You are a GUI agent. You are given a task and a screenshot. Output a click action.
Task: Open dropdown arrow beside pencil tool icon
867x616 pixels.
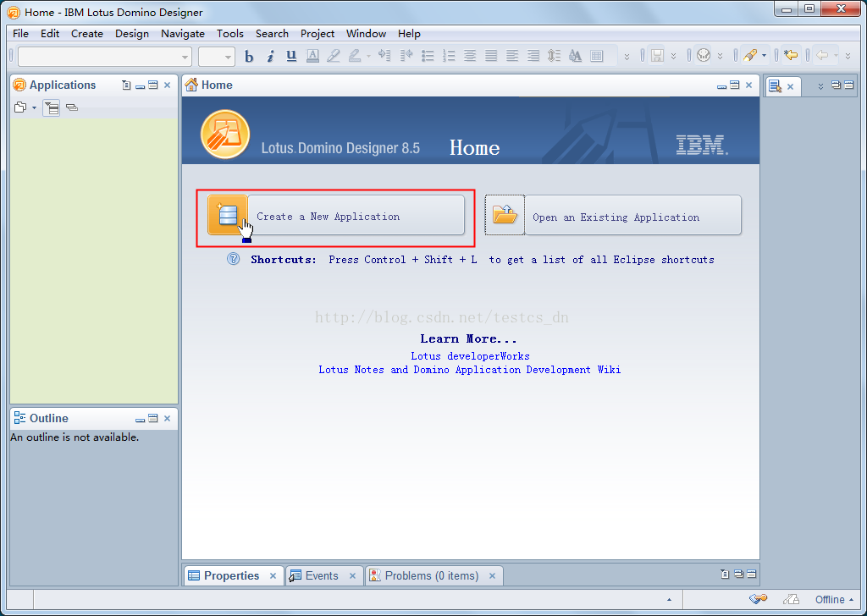click(x=765, y=56)
